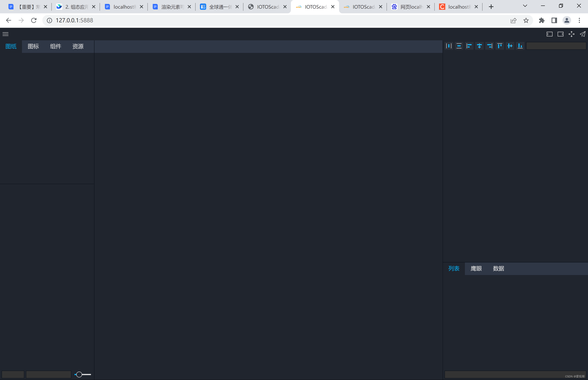Open the 资源 tab
This screenshot has width=588, height=380.
click(78, 46)
